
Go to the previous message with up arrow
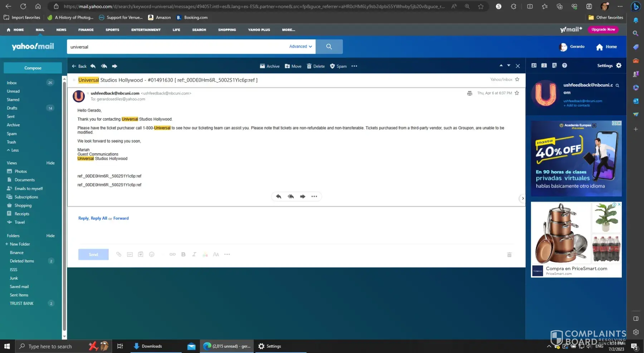(501, 66)
